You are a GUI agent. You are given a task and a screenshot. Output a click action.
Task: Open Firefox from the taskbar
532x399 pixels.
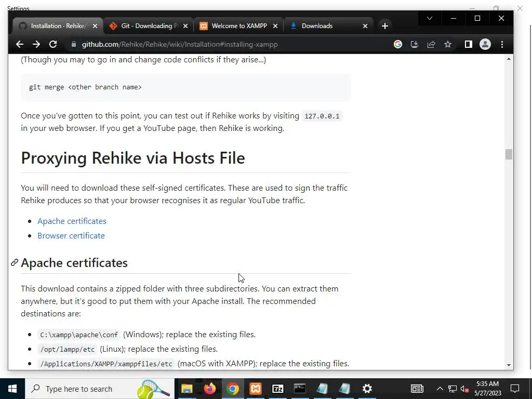[210, 389]
